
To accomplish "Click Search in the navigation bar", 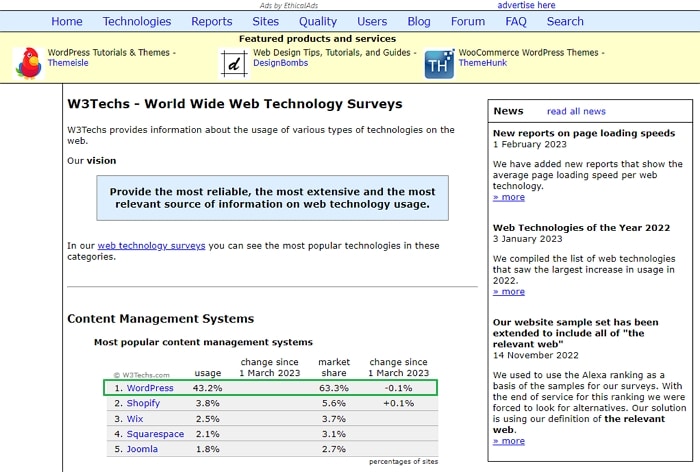I will click(565, 21).
